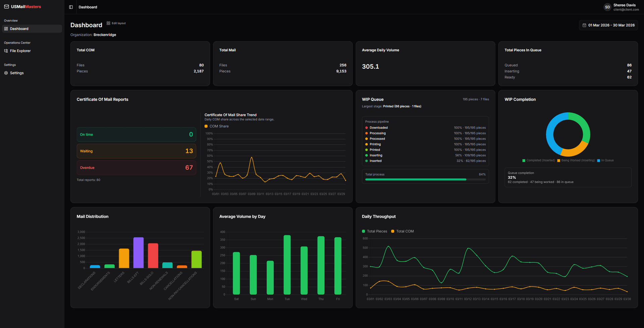Open File Explorer via its sidebar icon
This screenshot has width=644, height=328.
point(6,51)
